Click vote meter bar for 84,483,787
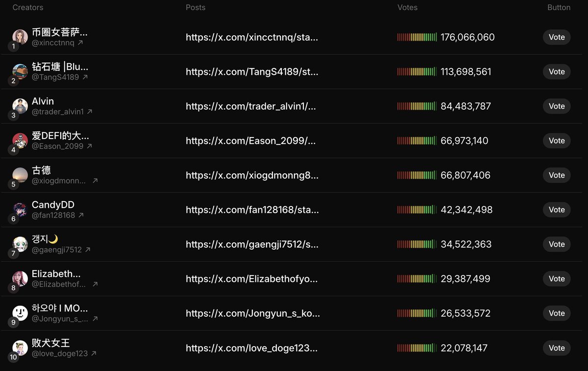Screen dimensions: 588x371 [x=417, y=106]
